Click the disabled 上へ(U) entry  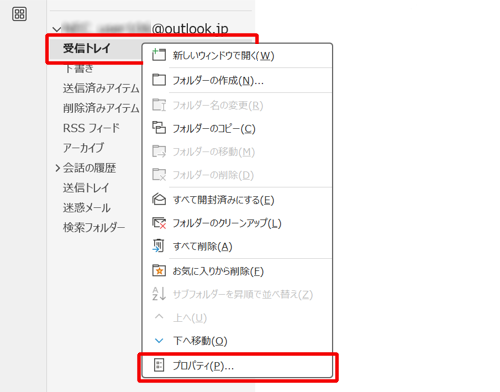(237, 318)
